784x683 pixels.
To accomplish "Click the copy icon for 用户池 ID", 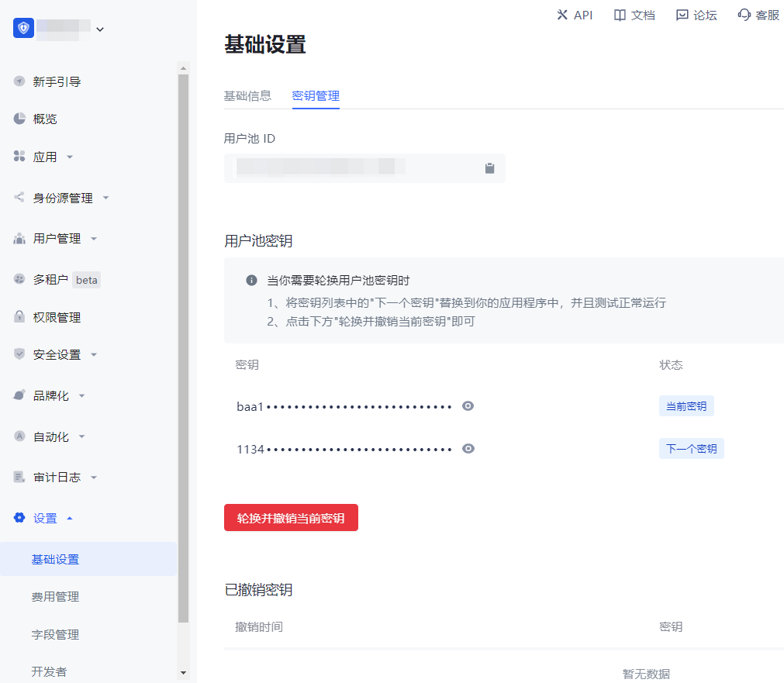I will [489, 168].
